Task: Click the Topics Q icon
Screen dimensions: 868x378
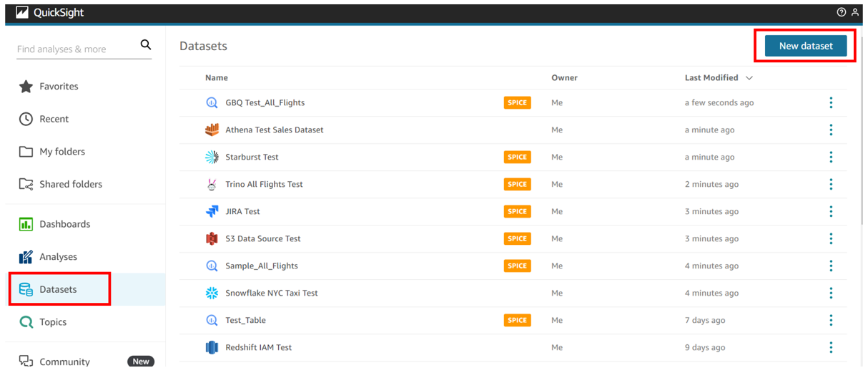Action: pyautogui.click(x=26, y=322)
